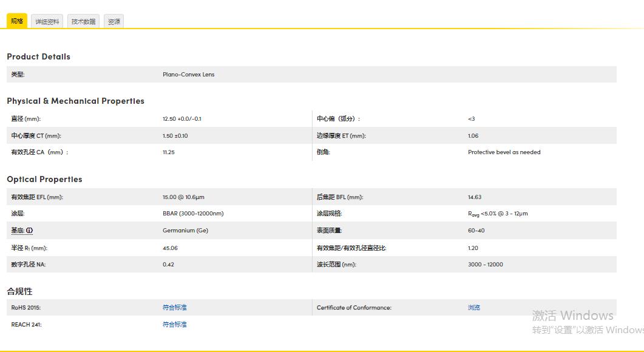Click the dotted-underlined 基底 term
This screenshot has height=352, width=644.
pos(16,231)
